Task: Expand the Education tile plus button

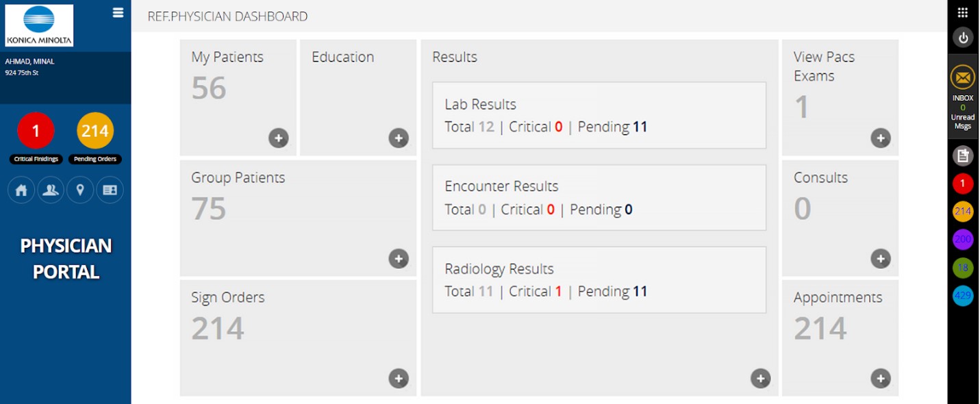Action: (399, 138)
